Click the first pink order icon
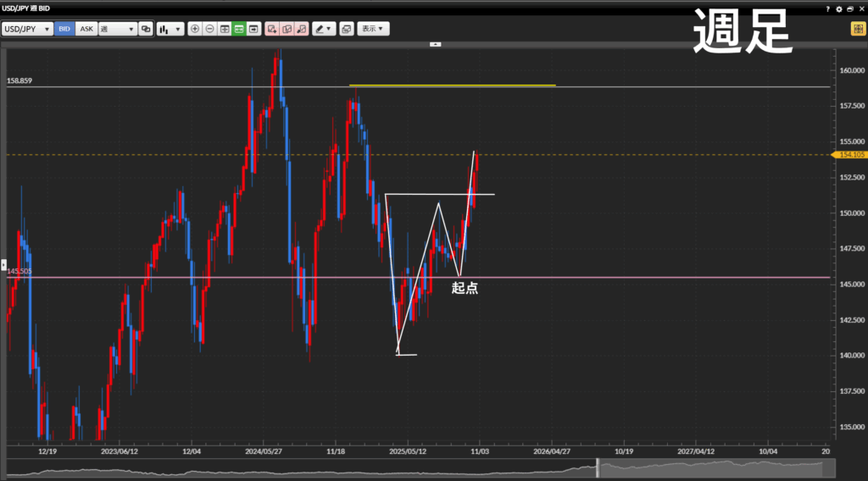Viewport: 868px width, 481px height. pos(271,29)
